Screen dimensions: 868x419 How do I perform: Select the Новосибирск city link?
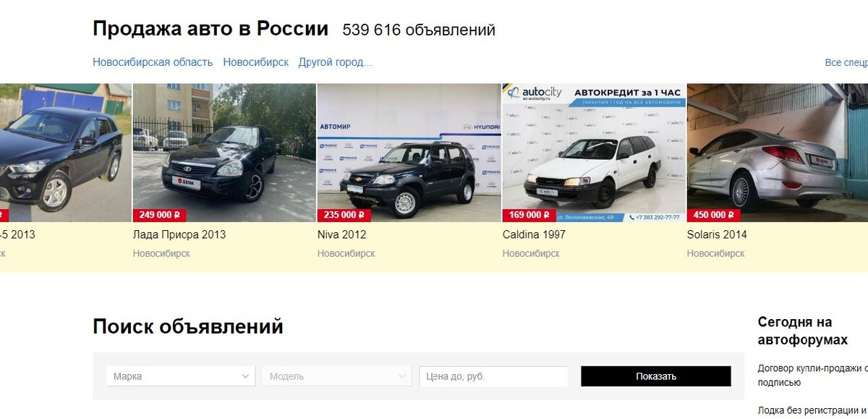coord(256,62)
